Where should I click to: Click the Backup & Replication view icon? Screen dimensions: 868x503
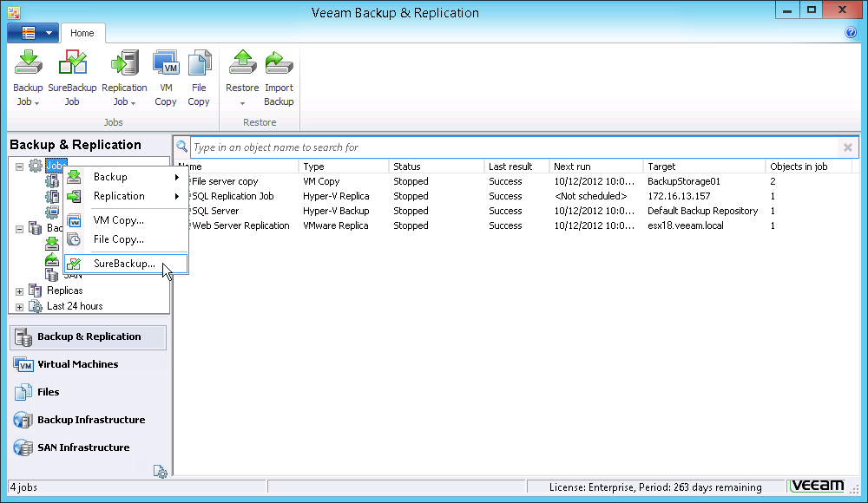pos(23,337)
